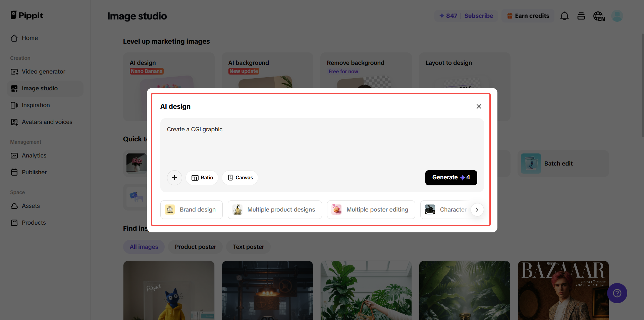Click the Subscribe link
644x320 pixels.
(479, 16)
